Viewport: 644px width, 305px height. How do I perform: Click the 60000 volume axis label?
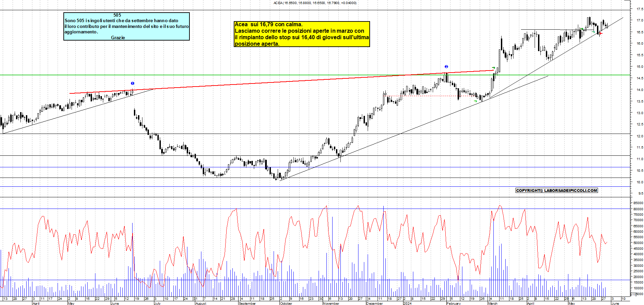point(638,231)
